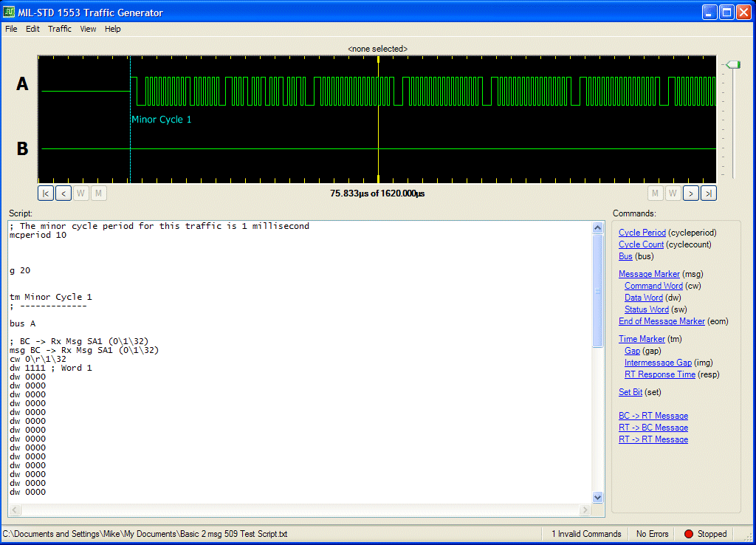756x545 pixels.
Task: Click the Gap command link
Action: [632, 351]
